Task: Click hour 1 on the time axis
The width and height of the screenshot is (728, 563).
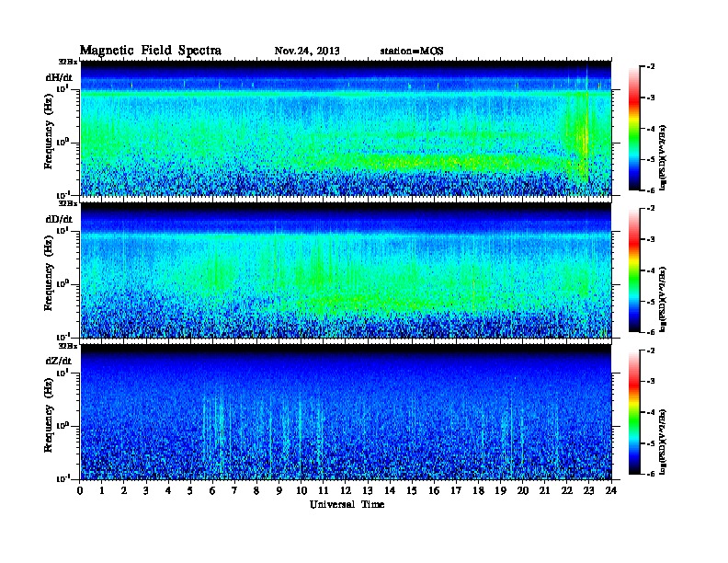Action: (x=102, y=491)
